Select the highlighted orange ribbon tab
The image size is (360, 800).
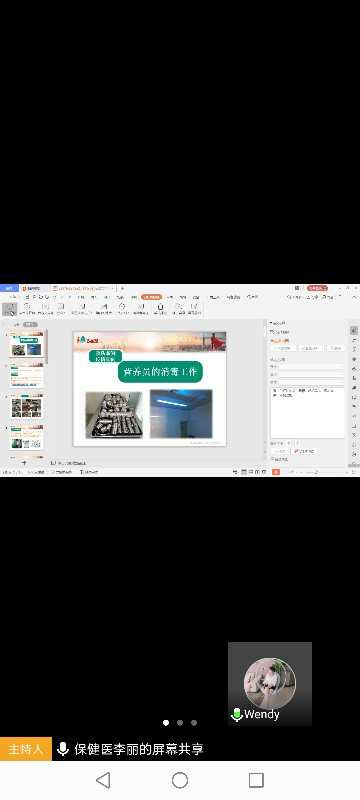click(x=151, y=297)
